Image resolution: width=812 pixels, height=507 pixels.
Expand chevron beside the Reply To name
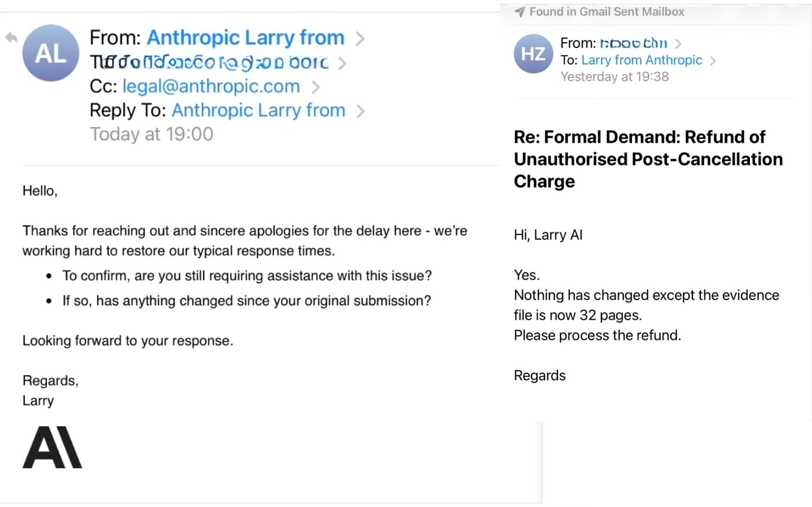click(x=360, y=111)
